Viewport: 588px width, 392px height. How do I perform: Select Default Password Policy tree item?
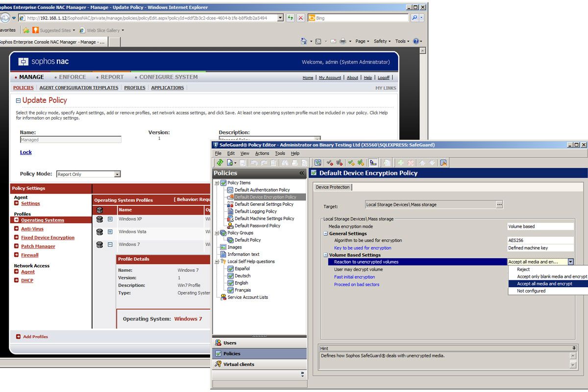pyautogui.click(x=257, y=225)
